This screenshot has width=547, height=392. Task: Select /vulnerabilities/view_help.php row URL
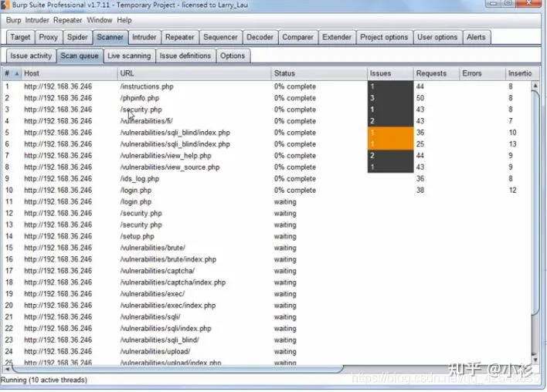tap(165, 155)
